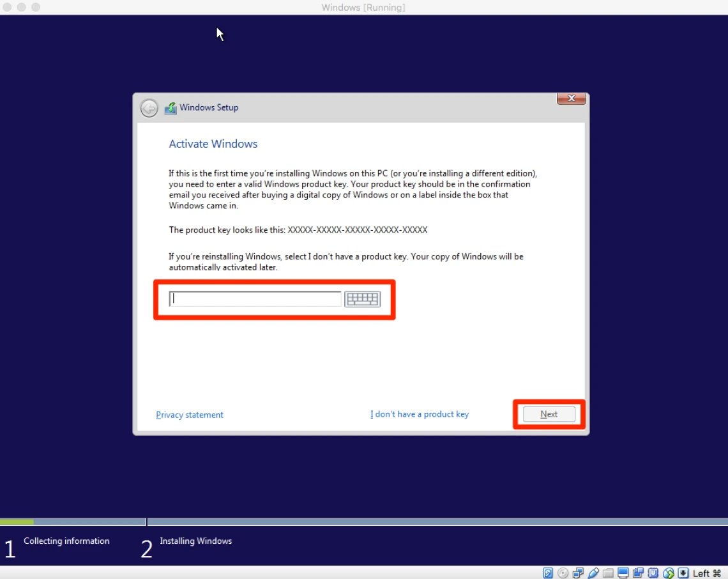728x579 pixels.
Task: Open the Privacy statement link
Action: point(190,415)
